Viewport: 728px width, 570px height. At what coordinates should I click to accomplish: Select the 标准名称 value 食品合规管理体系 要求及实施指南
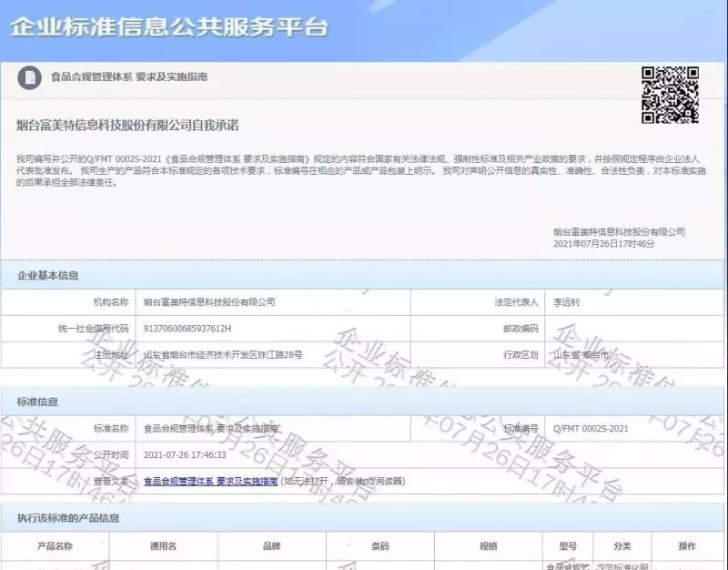(x=211, y=429)
